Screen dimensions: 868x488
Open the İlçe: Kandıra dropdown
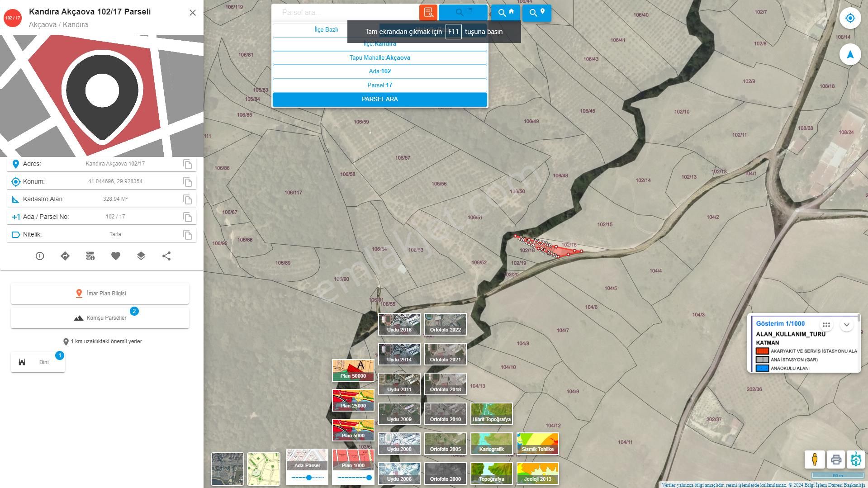(x=380, y=44)
